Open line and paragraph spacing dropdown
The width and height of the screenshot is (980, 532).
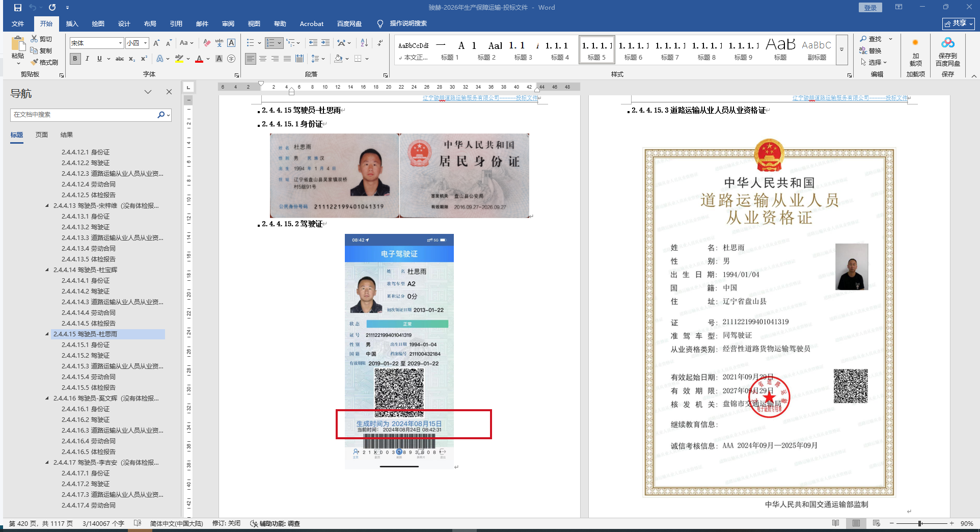[x=317, y=59]
